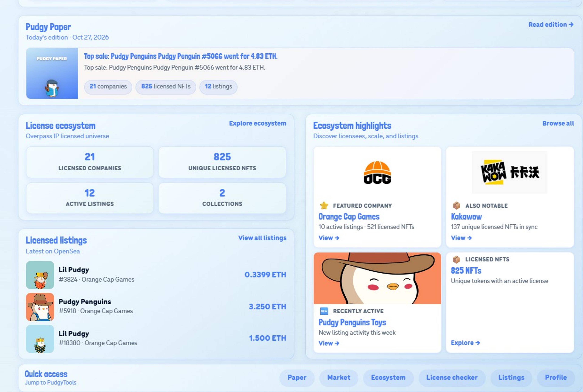Click the 21 Licensed Companies stat card
Image resolution: width=583 pixels, height=392 pixels.
click(x=90, y=162)
